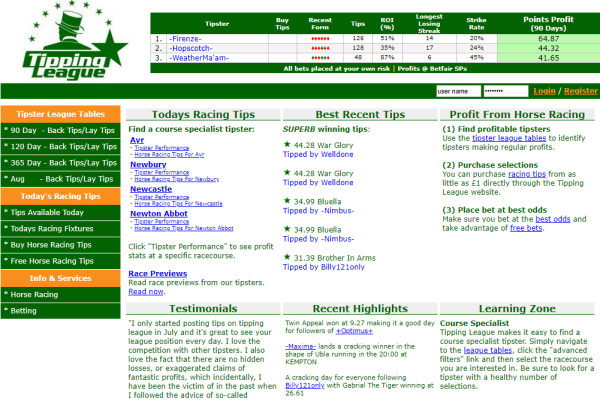Screen dimensions: 600x400
Task: Open the 90 Day Back Tips/Lay Tips table
Action: pos(60,131)
